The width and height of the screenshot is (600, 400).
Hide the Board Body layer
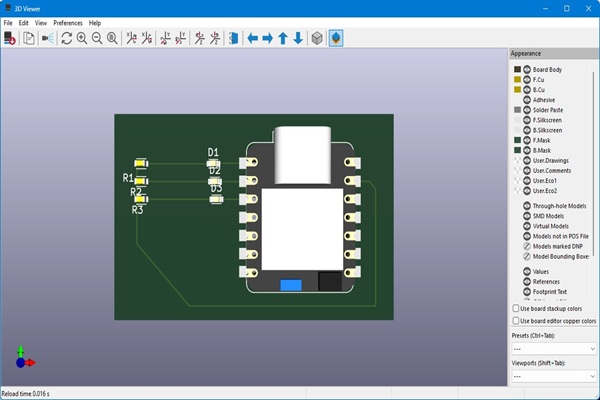(527, 69)
